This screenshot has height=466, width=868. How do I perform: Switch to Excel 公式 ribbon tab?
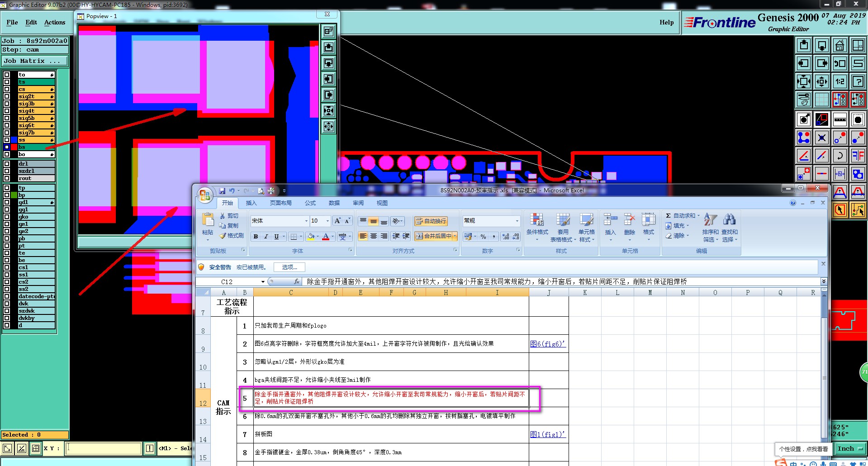point(310,203)
